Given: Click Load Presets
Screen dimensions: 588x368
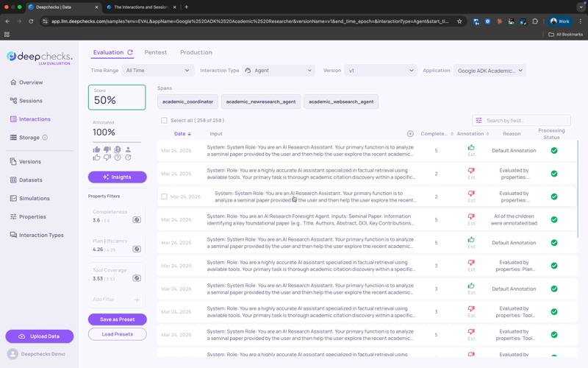Looking at the screenshot, I should tap(118, 334).
